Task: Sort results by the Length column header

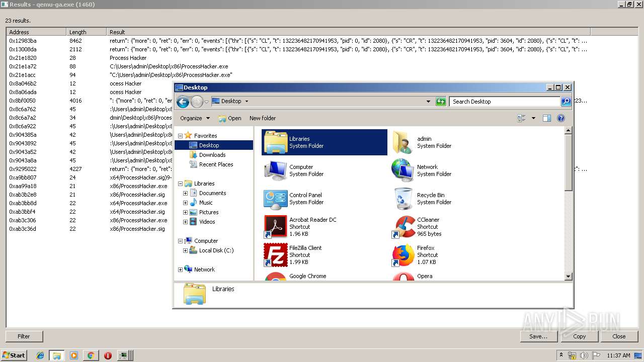Action: pos(87,32)
